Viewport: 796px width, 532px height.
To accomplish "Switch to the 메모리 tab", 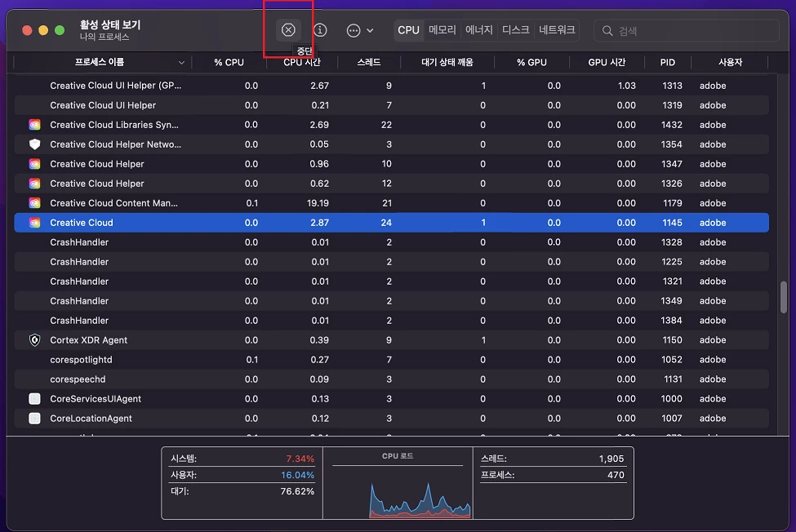I will [442, 30].
